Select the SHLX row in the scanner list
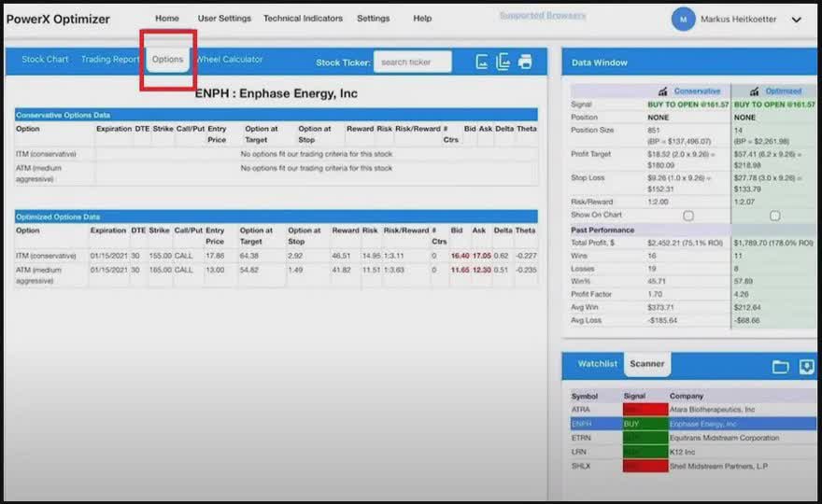Image resolution: width=822 pixels, height=504 pixels. (x=693, y=466)
